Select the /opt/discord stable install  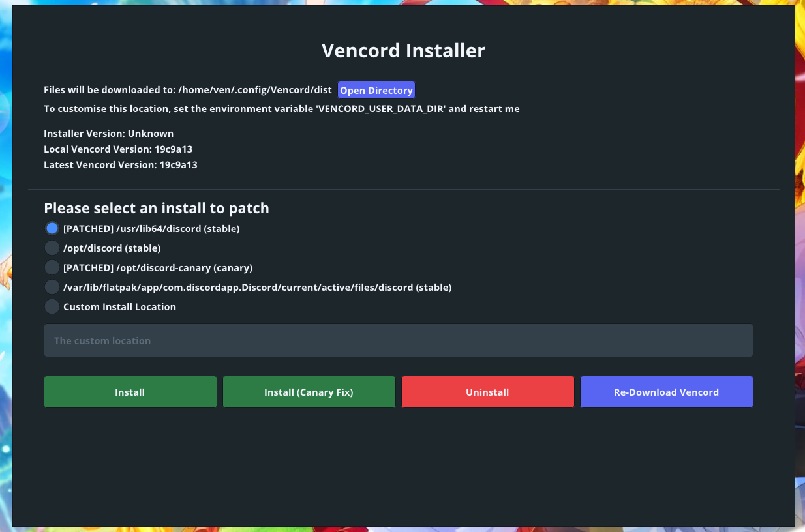tap(52, 248)
